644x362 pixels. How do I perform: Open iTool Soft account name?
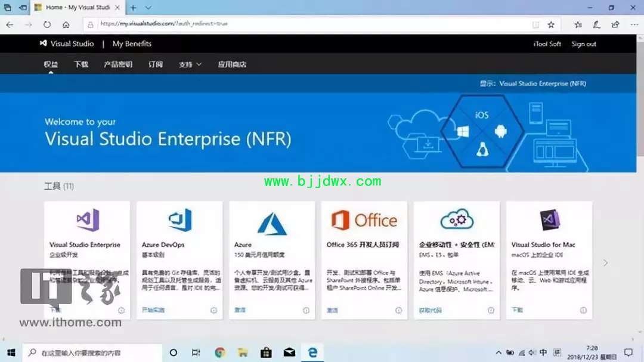click(547, 44)
